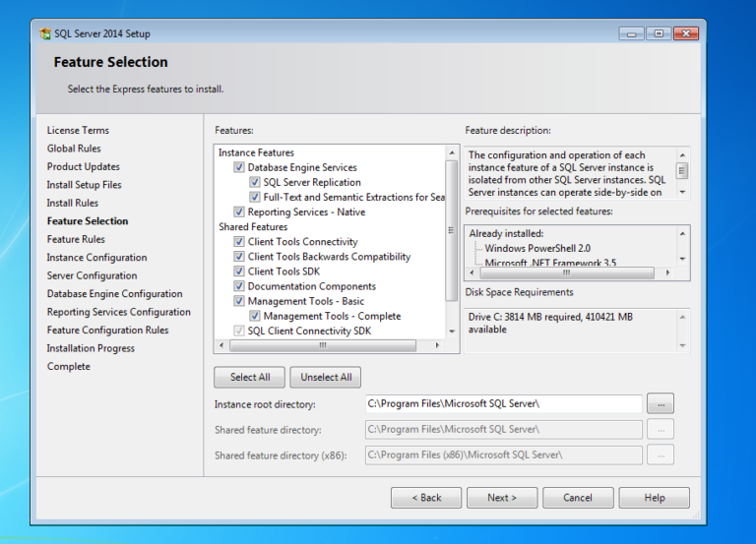The width and height of the screenshot is (756, 544).
Task: Click Unselect All button
Action: (x=326, y=378)
